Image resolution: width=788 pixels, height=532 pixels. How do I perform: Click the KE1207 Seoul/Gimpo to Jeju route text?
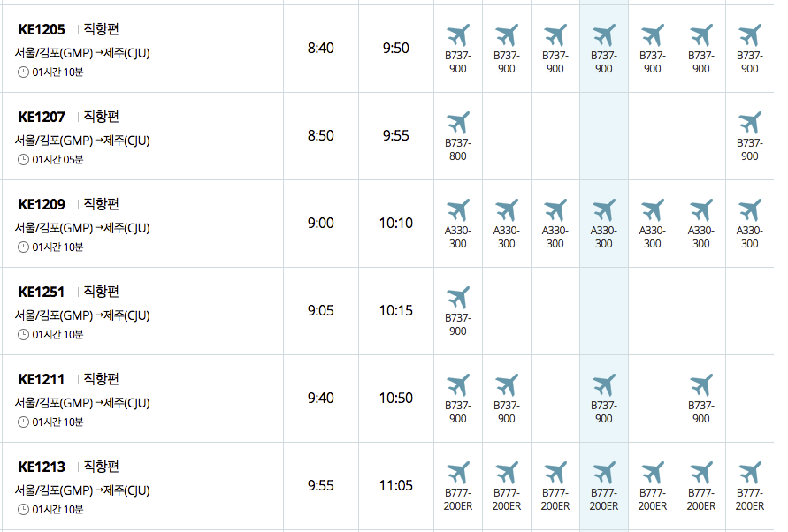point(82,141)
